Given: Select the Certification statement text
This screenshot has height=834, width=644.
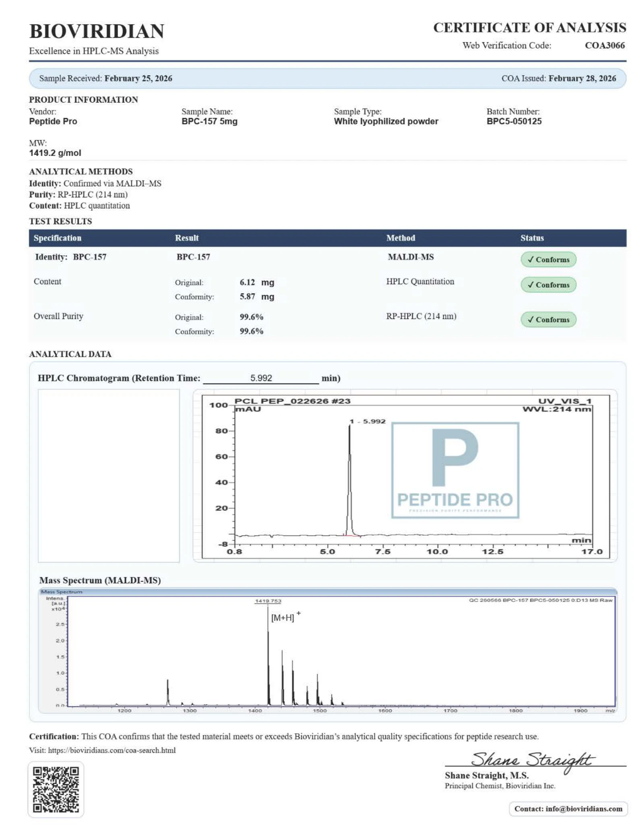Looking at the screenshot, I should [284, 736].
